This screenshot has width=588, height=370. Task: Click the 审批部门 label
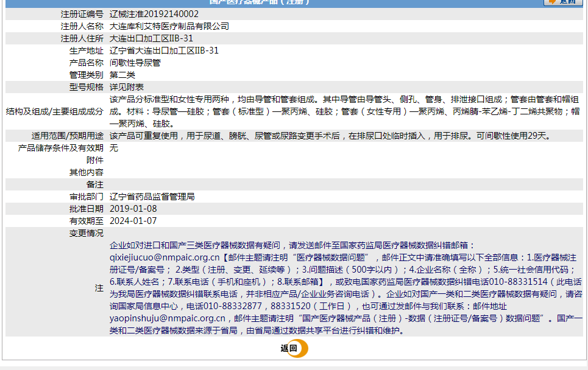(86, 197)
